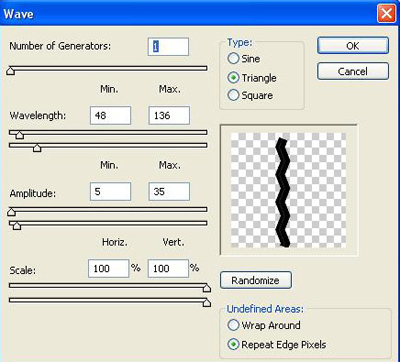Click the Wavelength Min field showing 48

pos(110,115)
